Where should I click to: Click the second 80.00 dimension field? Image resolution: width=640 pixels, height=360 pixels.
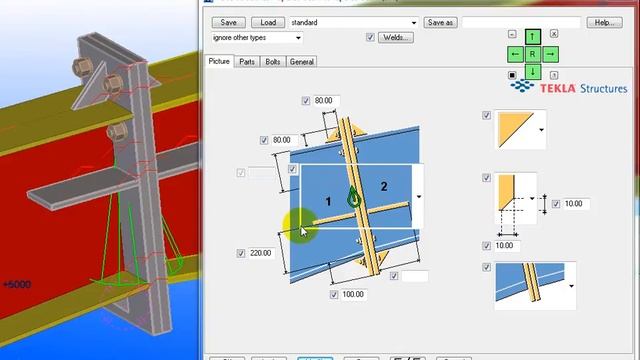284,140
